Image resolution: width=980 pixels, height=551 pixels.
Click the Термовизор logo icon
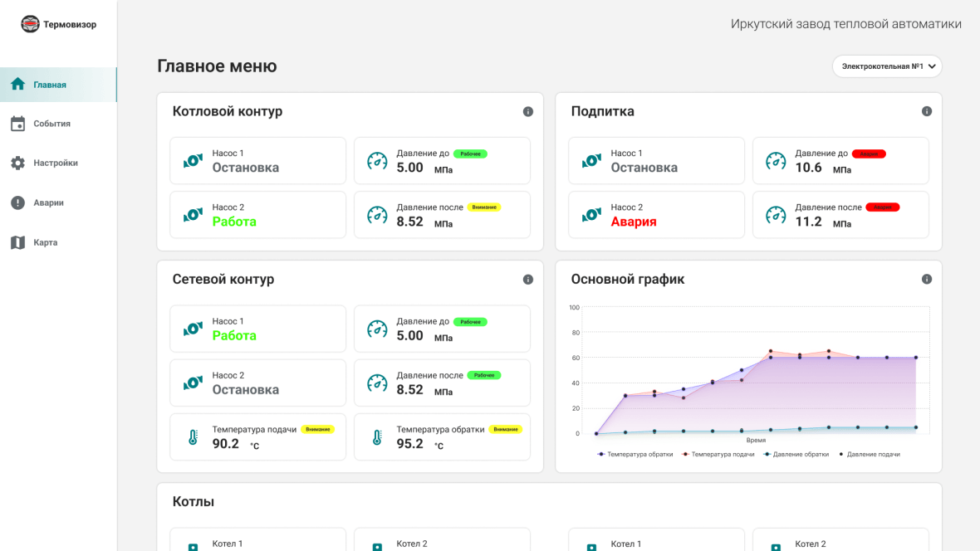pos(30,25)
